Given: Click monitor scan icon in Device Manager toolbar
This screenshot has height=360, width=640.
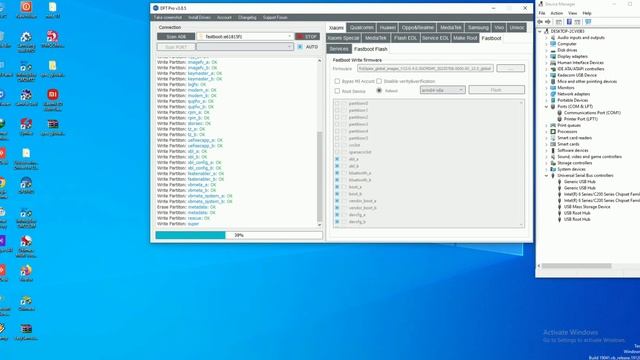Looking at the screenshot, I should click(x=588, y=22).
